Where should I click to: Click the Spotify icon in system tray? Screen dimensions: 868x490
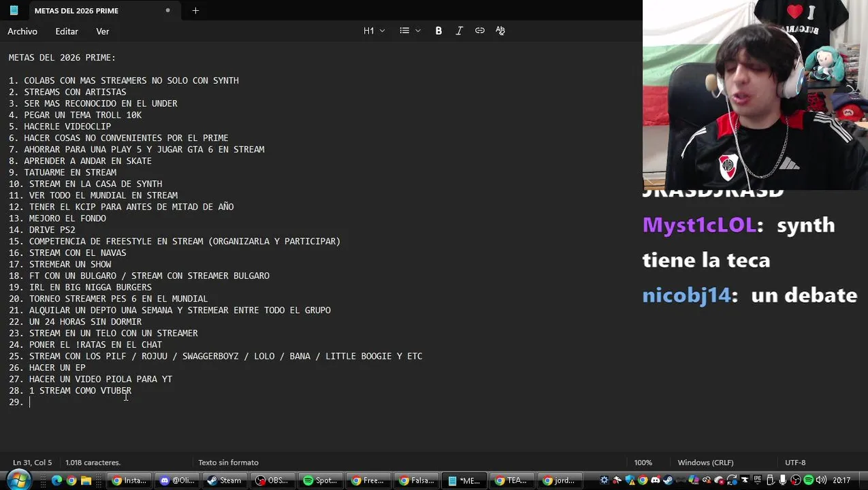[x=809, y=480]
